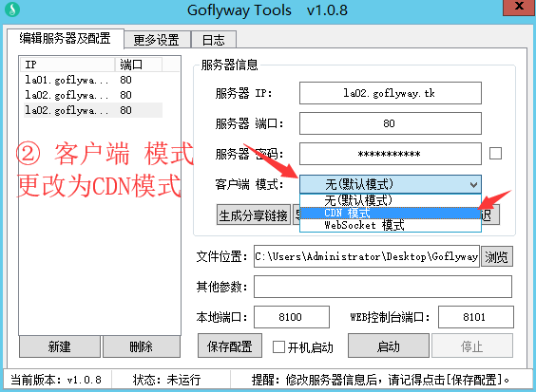
Task: Select the CDN 模式 option
Action: [391, 213]
